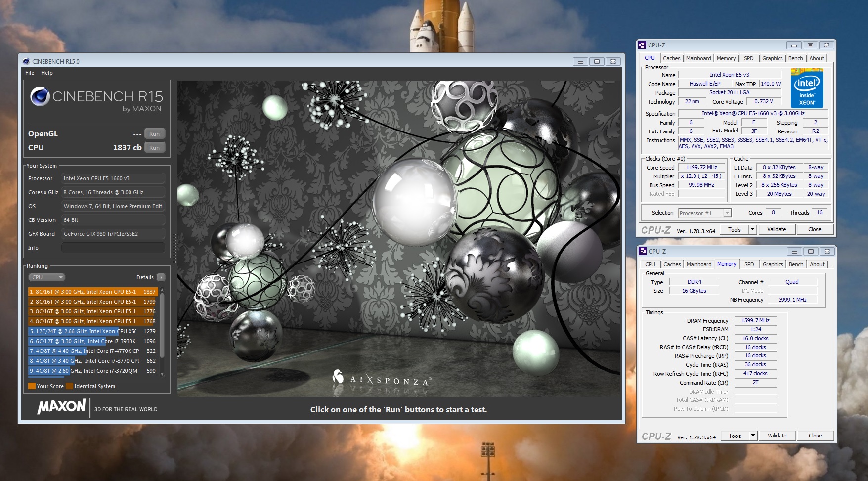Expand Tools dropdown arrow in upper CPU-Z

pyautogui.click(x=752, y=230)
